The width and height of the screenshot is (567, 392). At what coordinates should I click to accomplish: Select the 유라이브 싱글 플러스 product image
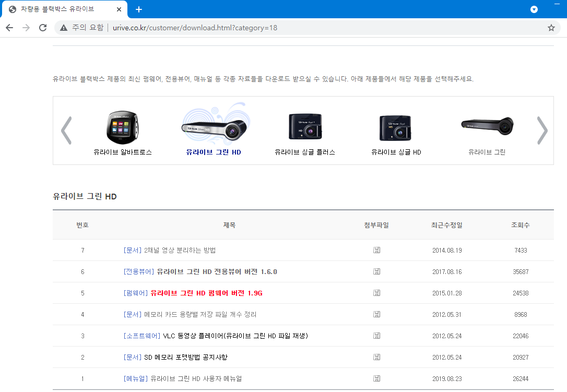(x=305, y=126)
